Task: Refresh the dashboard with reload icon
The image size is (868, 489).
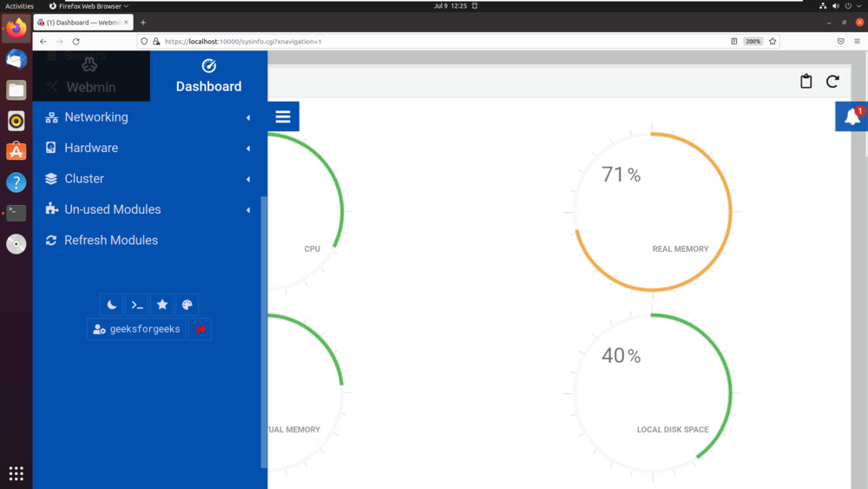Action: tap(832, 82)
